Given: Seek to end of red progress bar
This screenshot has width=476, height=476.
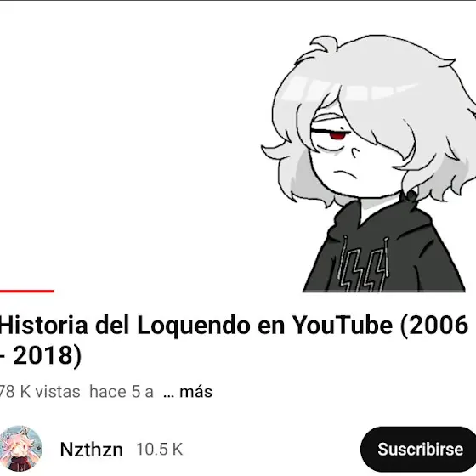Looking at the screenshot, I should pyautogui.click(x=54, y=291).
